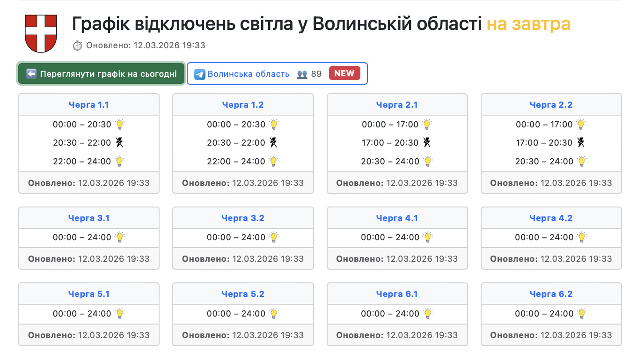This screenshot has height=354, width=644.
Task: Open the Черга 5.1 link
Action: 88,294
